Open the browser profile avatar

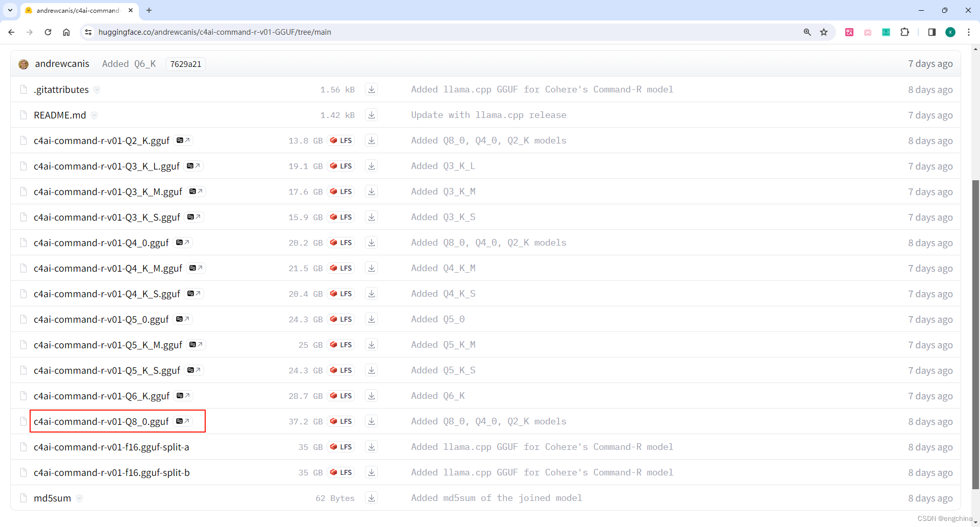point(950,32)
